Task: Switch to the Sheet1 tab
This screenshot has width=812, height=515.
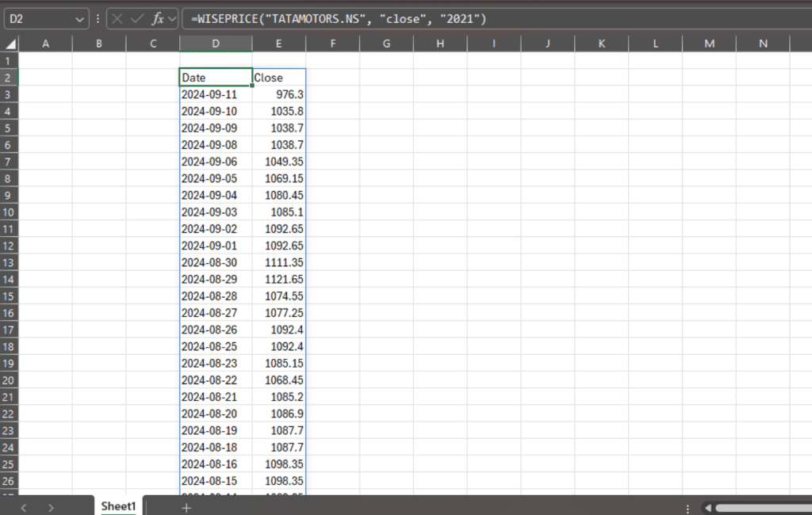Action: point(118,506)
